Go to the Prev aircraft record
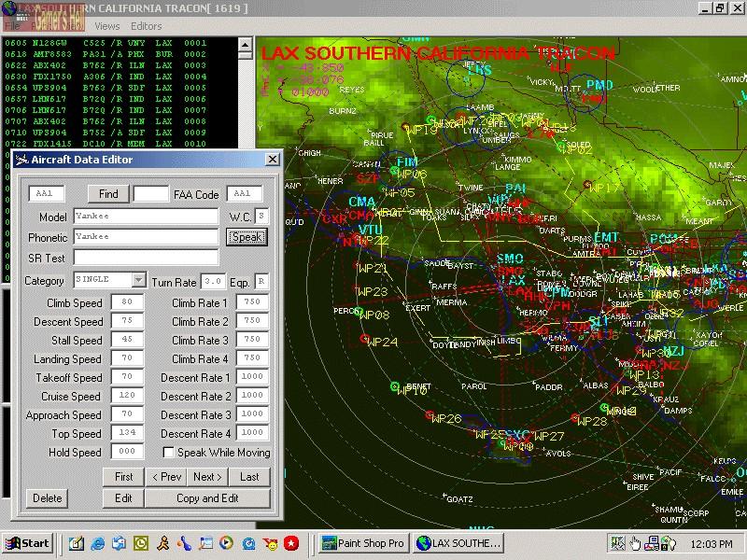Viewport: 747px width, 560px height. coord(166,477)
